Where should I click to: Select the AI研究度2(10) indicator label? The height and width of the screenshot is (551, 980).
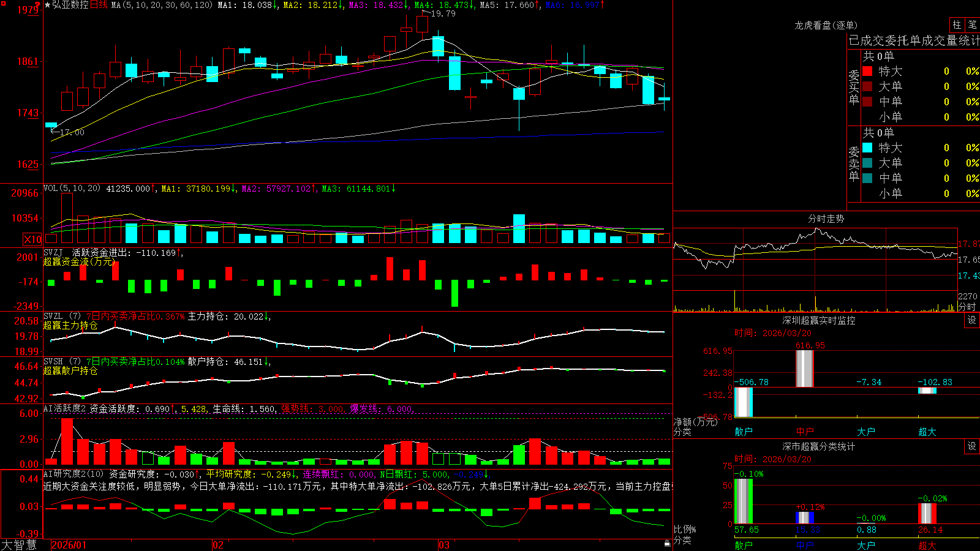73,474
